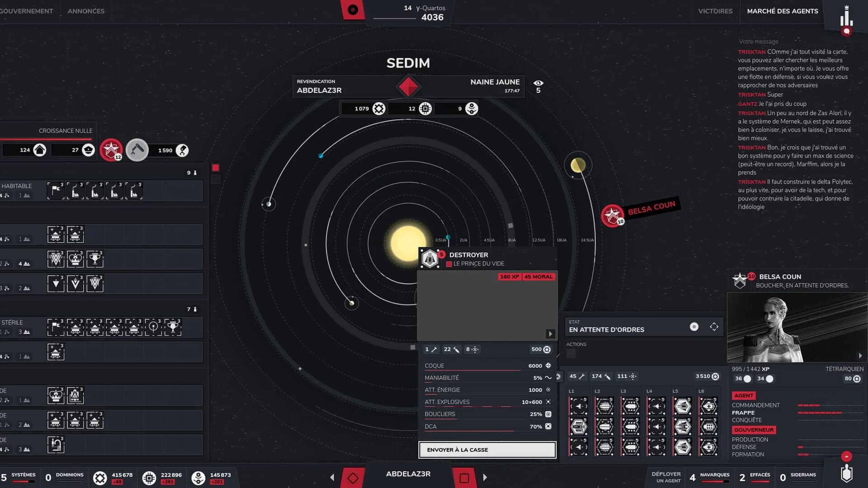The height and width of the screenshot is (488, 868).
Task: Expand the arrow in the Destroyer preview
Action: [x=551, y=334]
